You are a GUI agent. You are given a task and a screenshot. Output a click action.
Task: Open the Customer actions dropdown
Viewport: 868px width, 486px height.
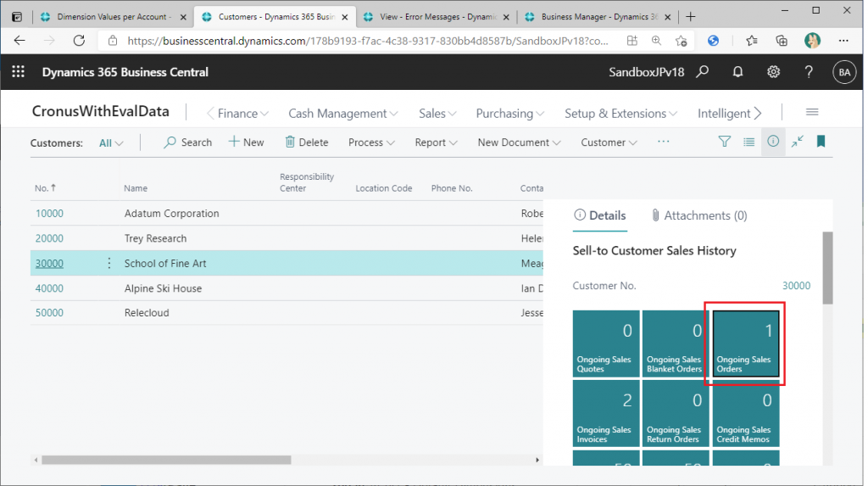pos(609,142)
